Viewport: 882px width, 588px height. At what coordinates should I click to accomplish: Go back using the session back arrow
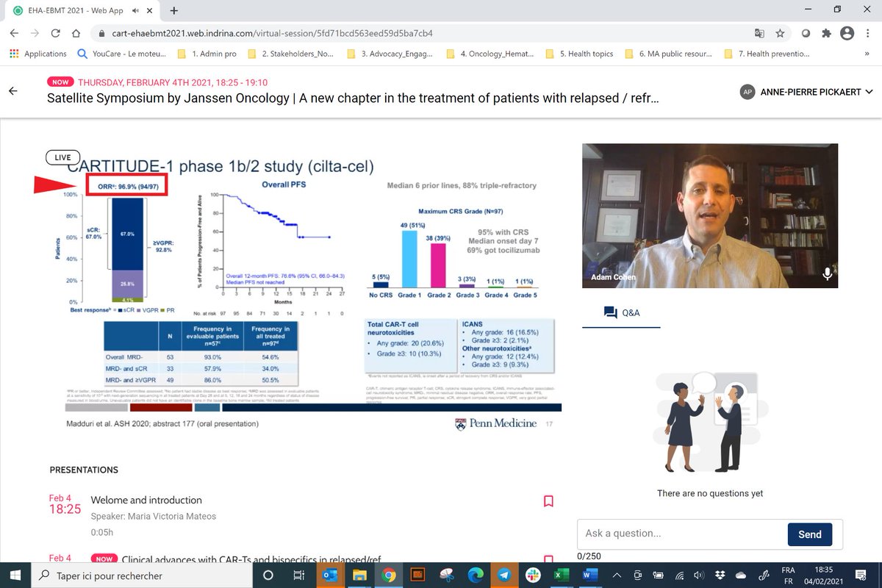[12, 90]
